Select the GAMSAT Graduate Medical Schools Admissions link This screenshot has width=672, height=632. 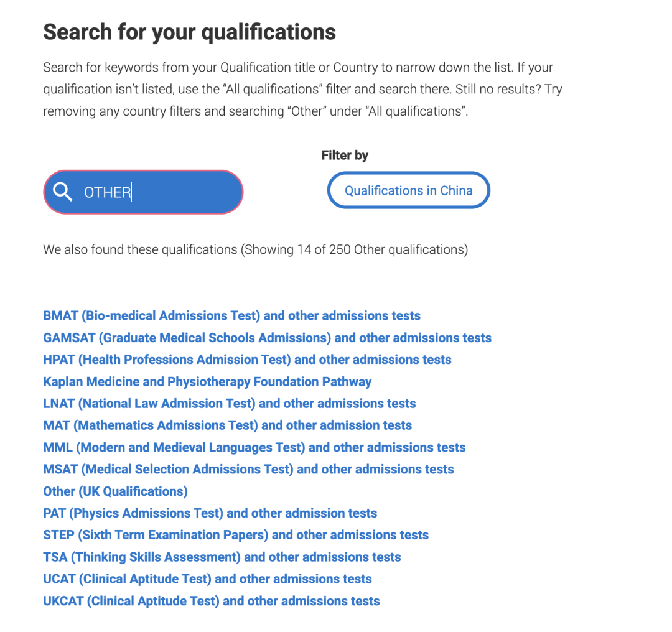point(268,338)
